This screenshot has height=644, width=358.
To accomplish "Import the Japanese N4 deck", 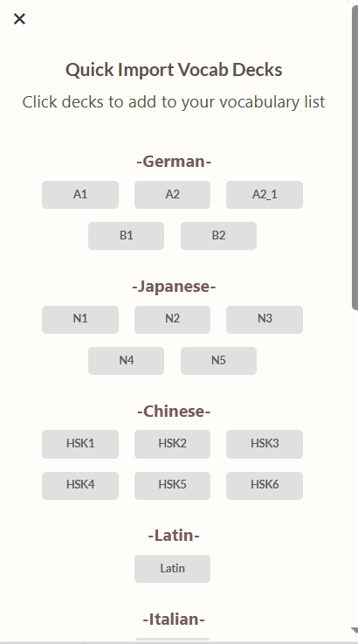I will pos(126,361).
